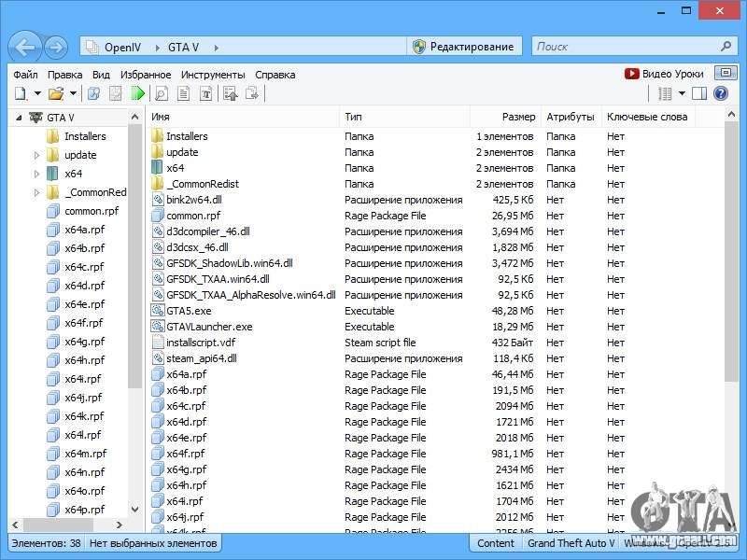Click the green play arrow toolbar icon
The height and width of the screenshot is (560, 747).
137,93
